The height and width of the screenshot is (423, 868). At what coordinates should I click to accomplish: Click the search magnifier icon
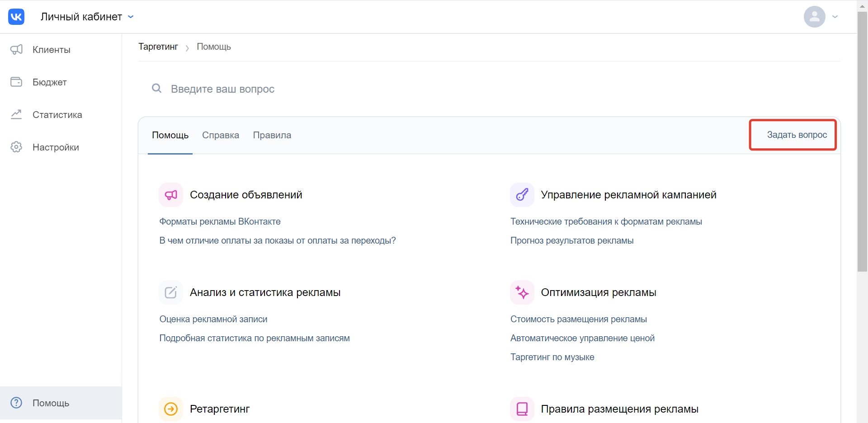[156, 88]
